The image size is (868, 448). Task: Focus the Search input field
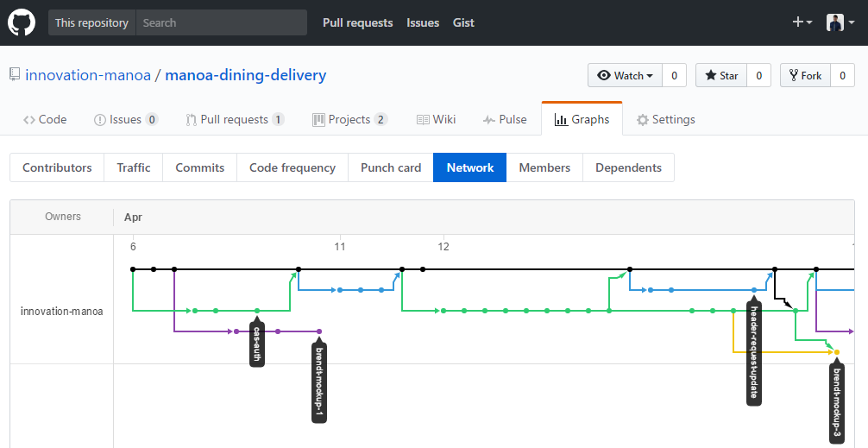tap(222, 22)
